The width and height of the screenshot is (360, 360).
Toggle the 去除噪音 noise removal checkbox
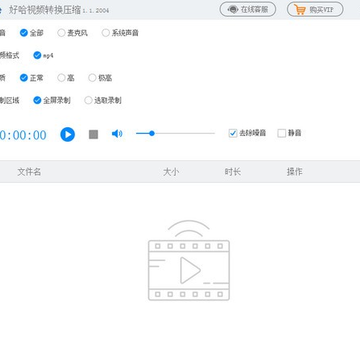coord(233,133)
